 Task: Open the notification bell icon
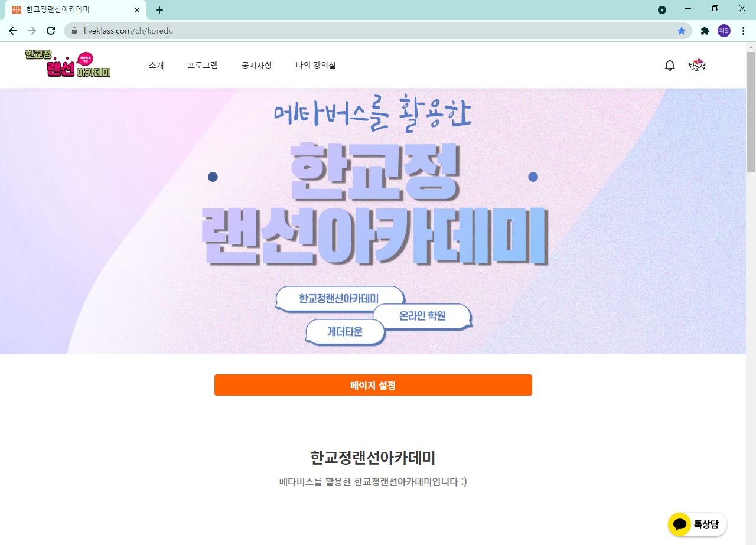coord(669,66)
